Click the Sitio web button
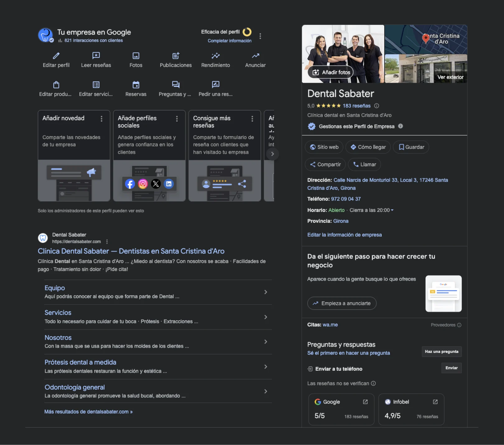Image resolution: width=504 pixels, height=445 pixels. [324, 147]
